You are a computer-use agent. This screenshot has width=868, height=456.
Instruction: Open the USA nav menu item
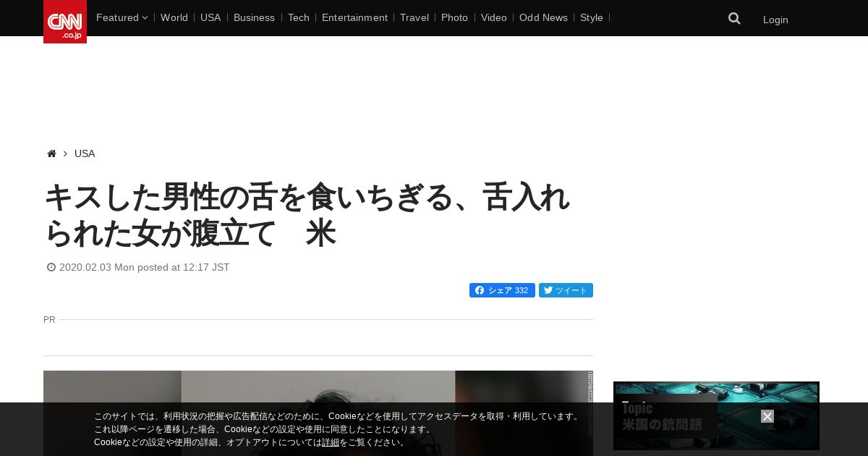point(210,17)
